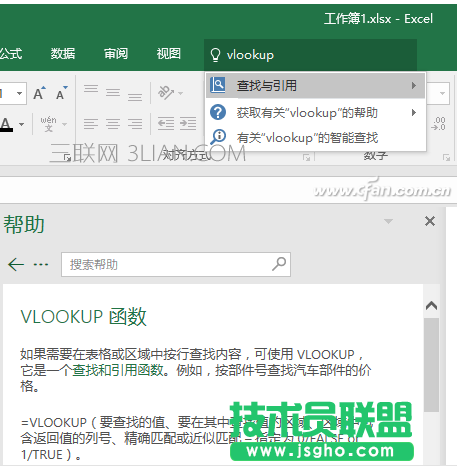Image resolution: width=457 pixels, height=467 pixels.
Task: Open the number format dialog launcher
Action: (x=446, y=157)
